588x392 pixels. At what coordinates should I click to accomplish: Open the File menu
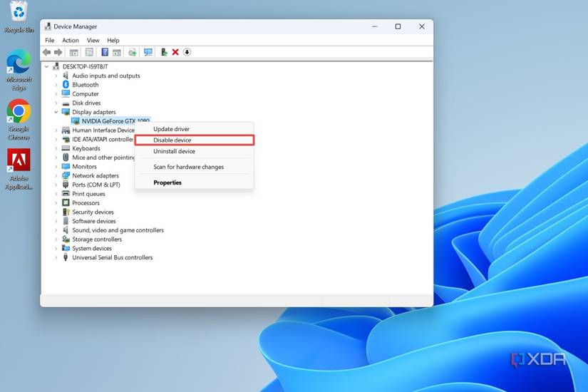pos(49,40)
